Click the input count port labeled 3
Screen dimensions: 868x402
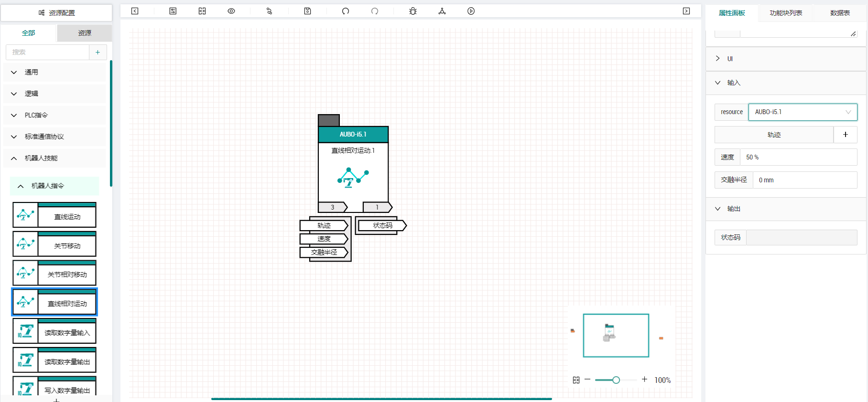click(x=333, y=207)
